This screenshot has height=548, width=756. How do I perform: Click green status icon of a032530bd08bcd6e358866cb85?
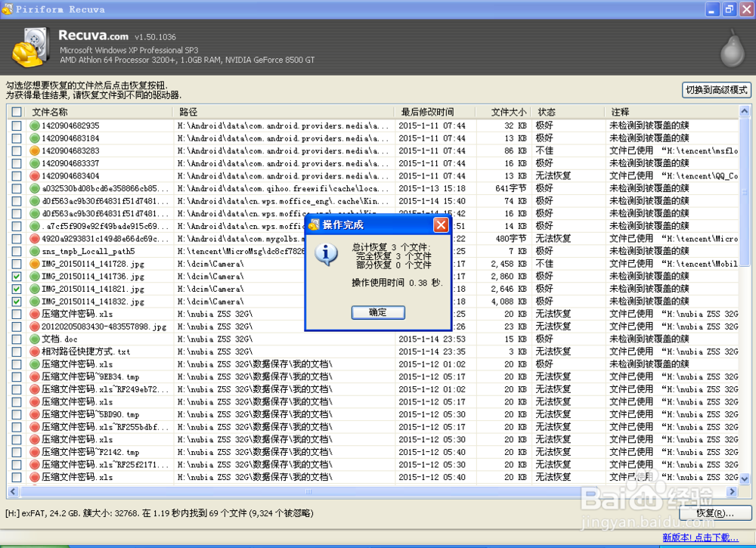(x=34, y=188)
